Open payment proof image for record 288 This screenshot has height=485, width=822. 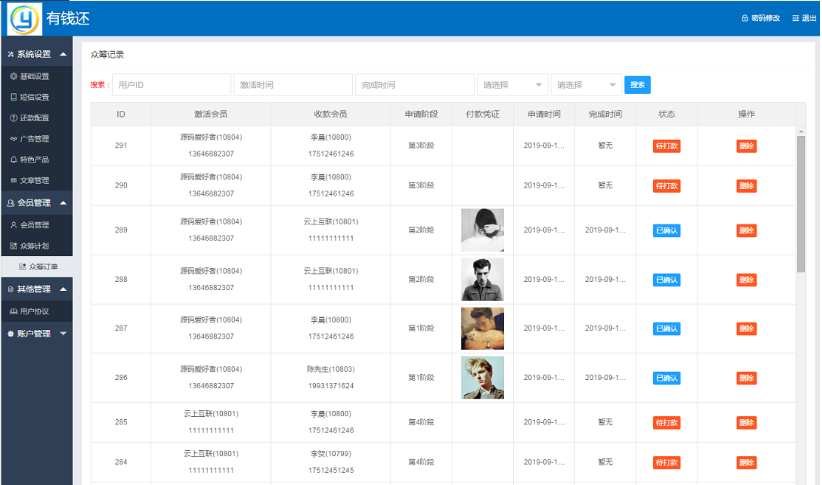pyautogui.click(x=482, y=279)
